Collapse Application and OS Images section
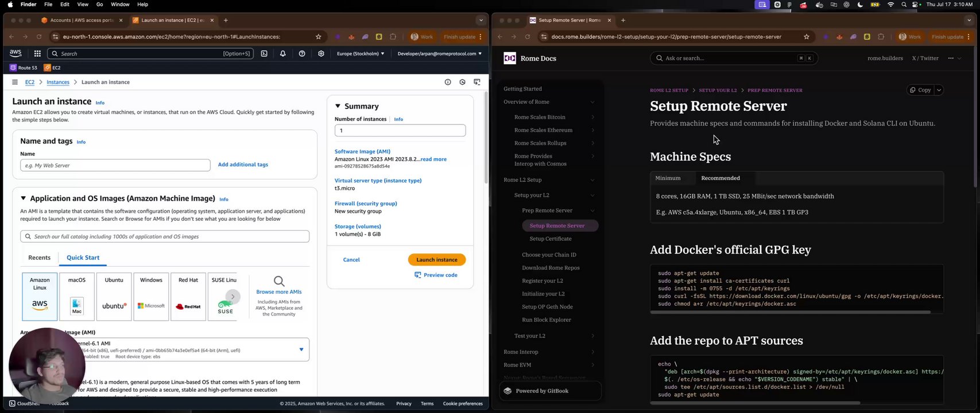The width and height of the screenshot is (980, 413). click(24, 198)
